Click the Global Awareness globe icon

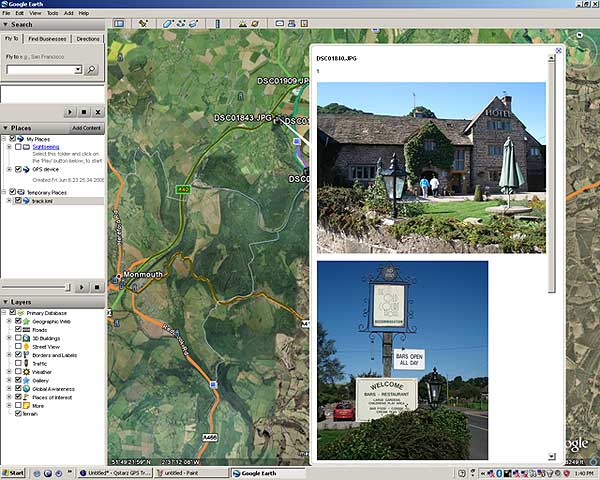pos(26,389)
